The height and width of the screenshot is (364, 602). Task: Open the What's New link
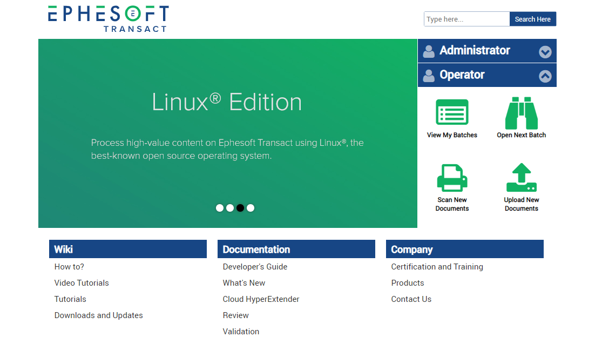(244, 282)
